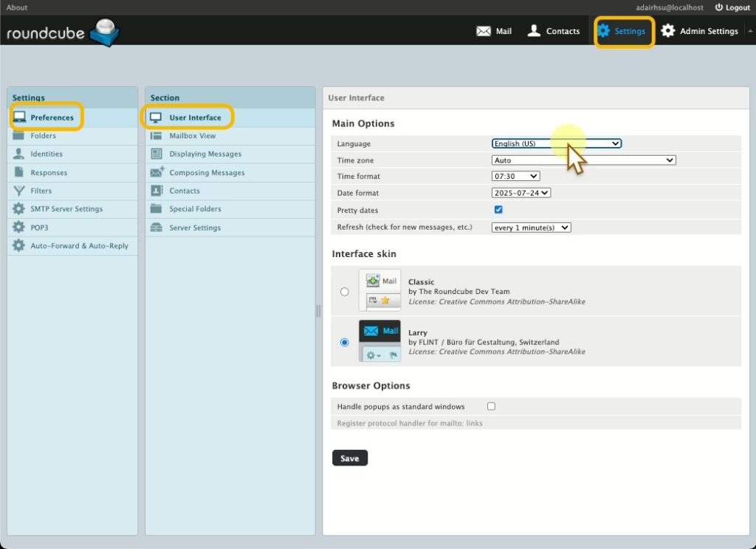
Task: Select Preferences in the Settings list
Action: [x=52, y=117]
